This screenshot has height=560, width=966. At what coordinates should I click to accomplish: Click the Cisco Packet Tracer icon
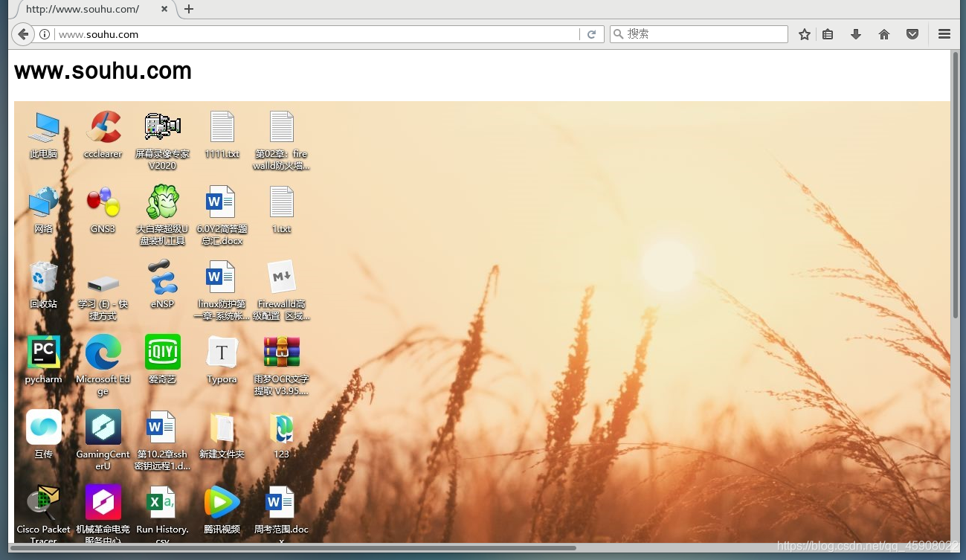[x=44, y=515]
